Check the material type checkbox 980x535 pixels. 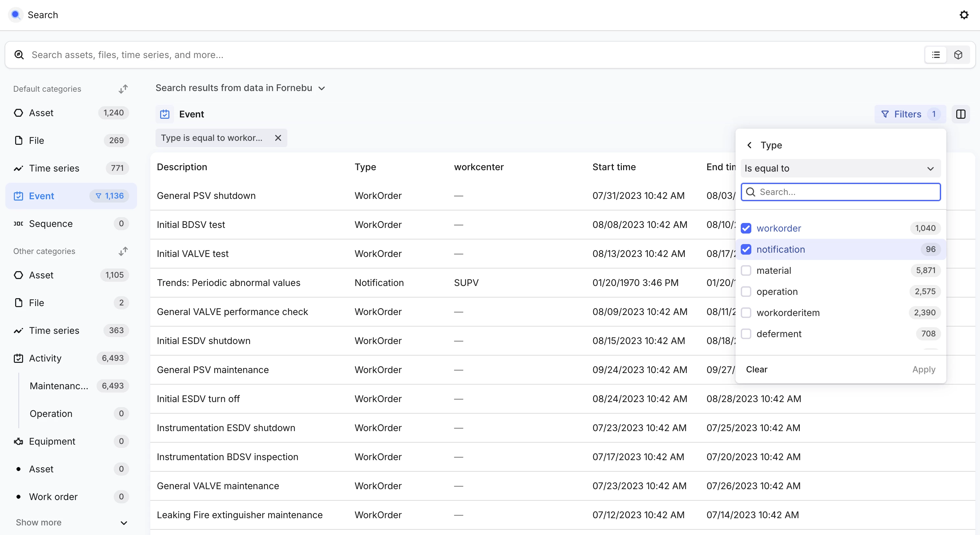(746, 271)
